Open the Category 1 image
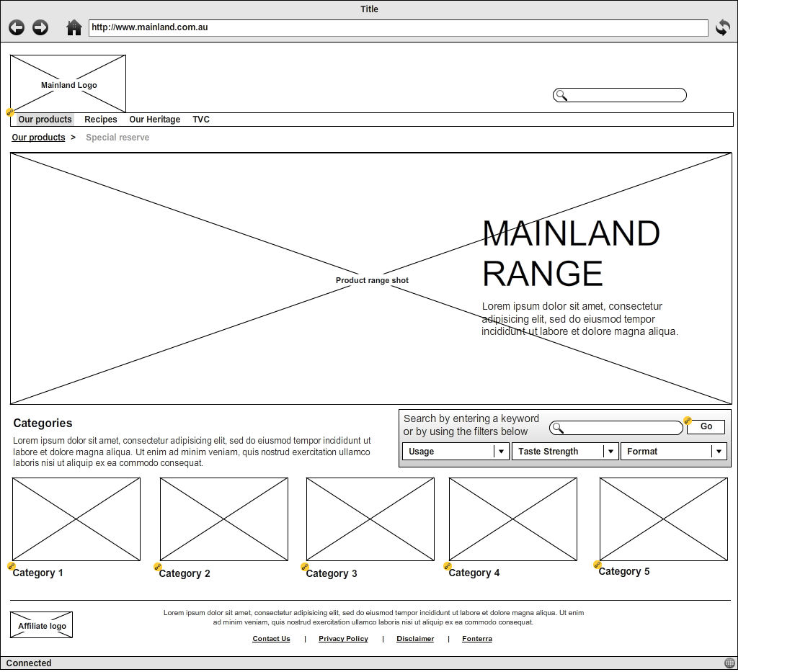 76,519
